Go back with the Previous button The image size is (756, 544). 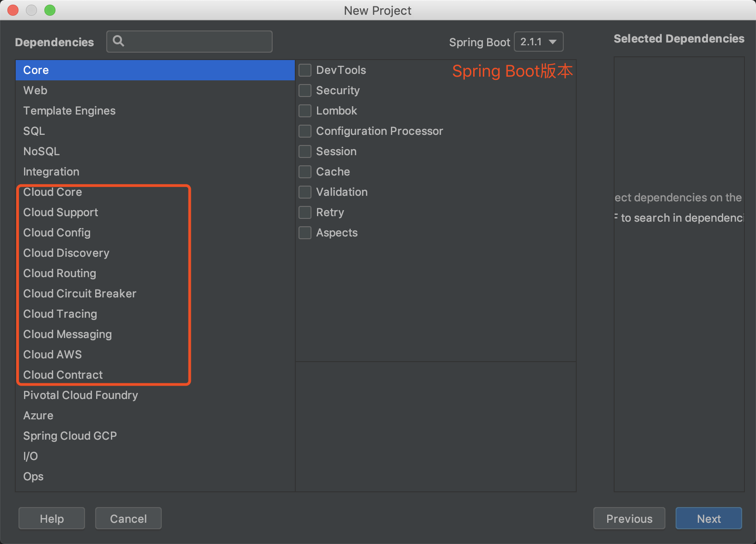click(629, 519)
